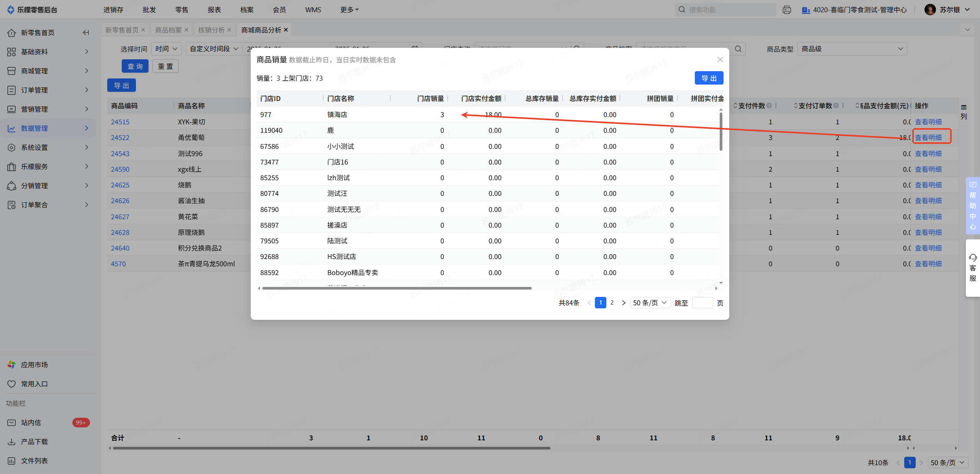Close the 商品销量 dialog with X icon
The width and height of the screenshot is (980, 474).
[x=720, y=60]
